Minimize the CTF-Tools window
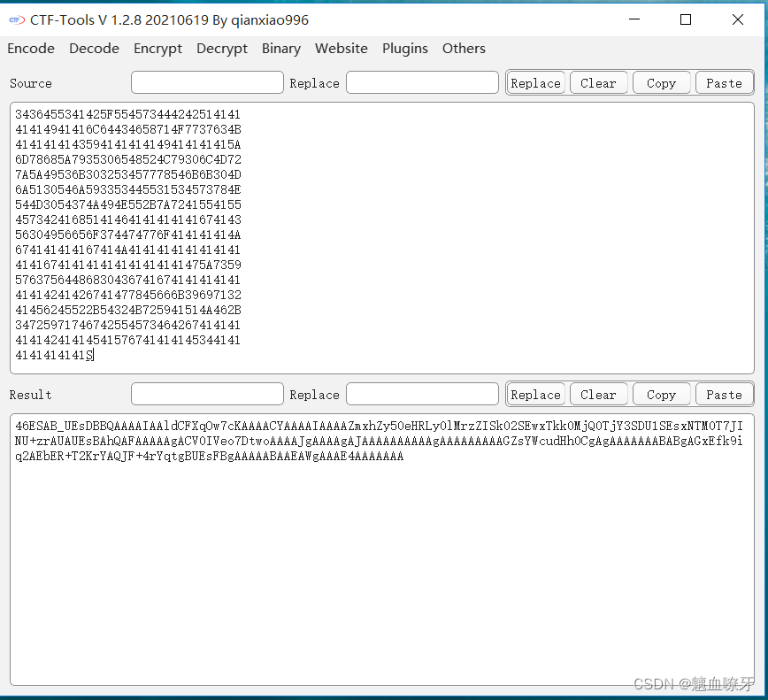This screenshot has width=768, height=700. 634,19
